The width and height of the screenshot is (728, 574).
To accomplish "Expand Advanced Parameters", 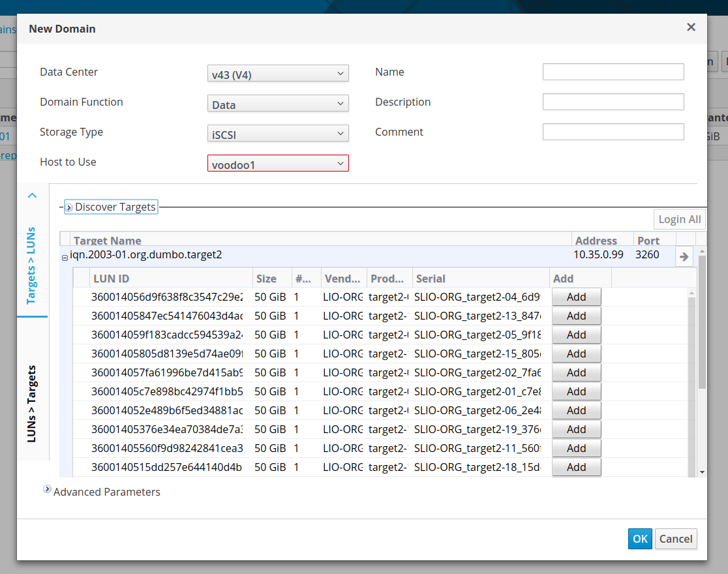I will (x=47, y=489).
